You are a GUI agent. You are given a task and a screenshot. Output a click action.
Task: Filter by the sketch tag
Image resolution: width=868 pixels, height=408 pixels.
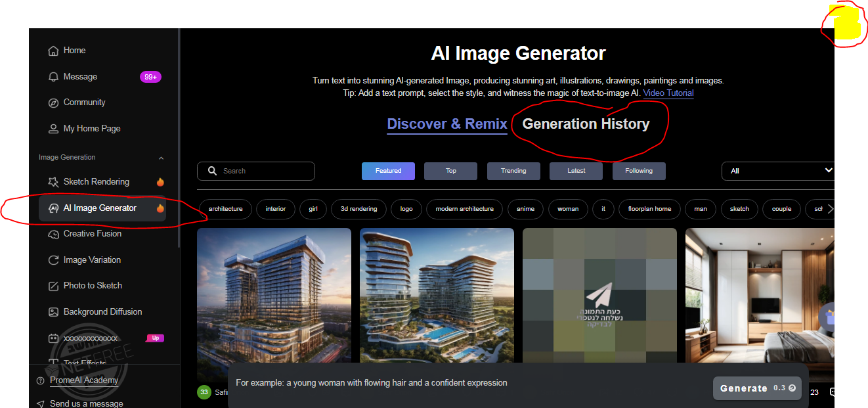[739, 209]
